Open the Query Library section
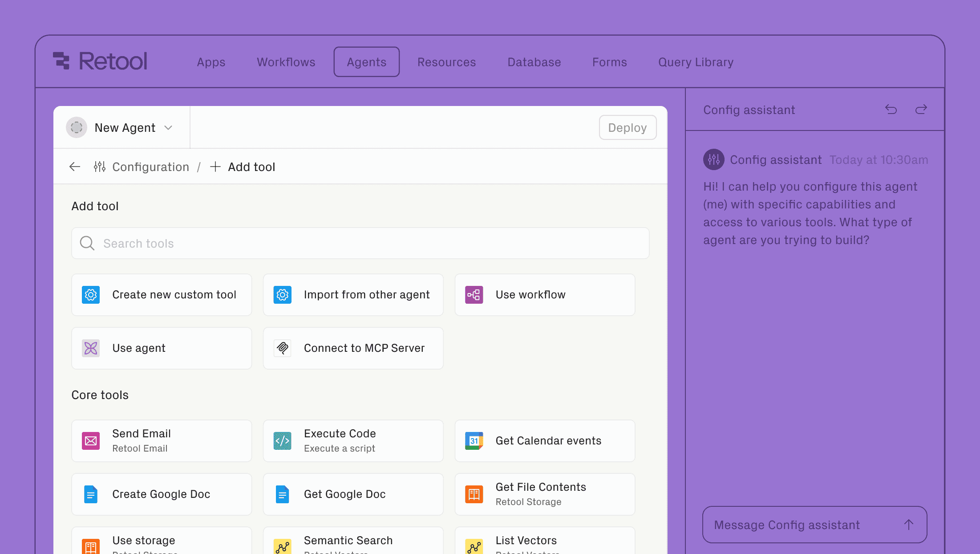Image resolution: width=980 pixels, height=554 pixels. 696,62
